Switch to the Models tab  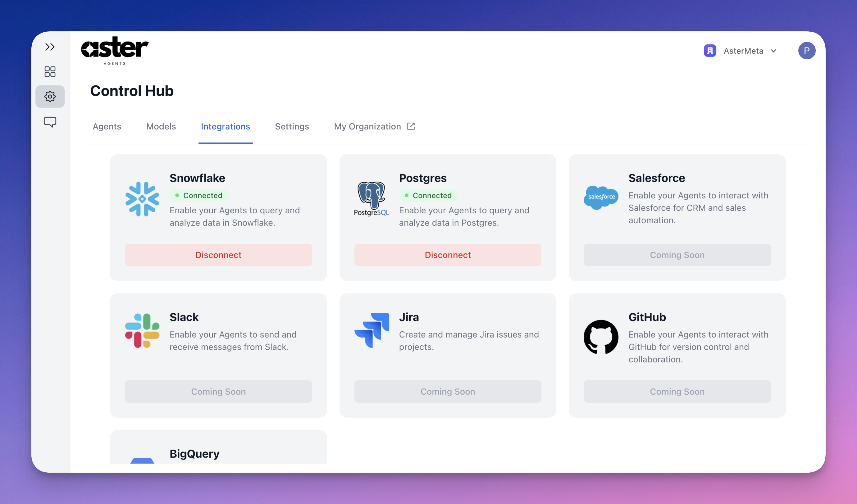click(161, 126)
